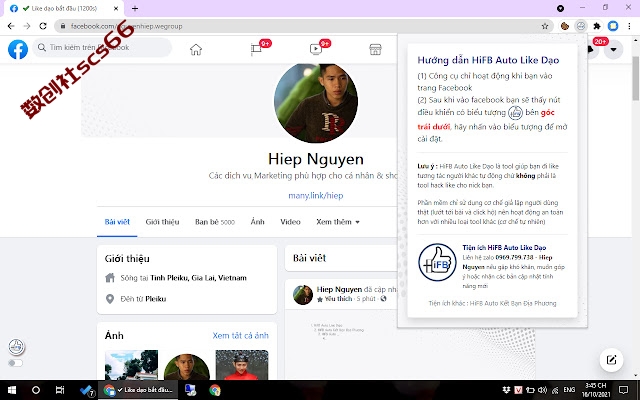
Task: Toggle the HiFB auto like switch
Action: click(15, 363)
